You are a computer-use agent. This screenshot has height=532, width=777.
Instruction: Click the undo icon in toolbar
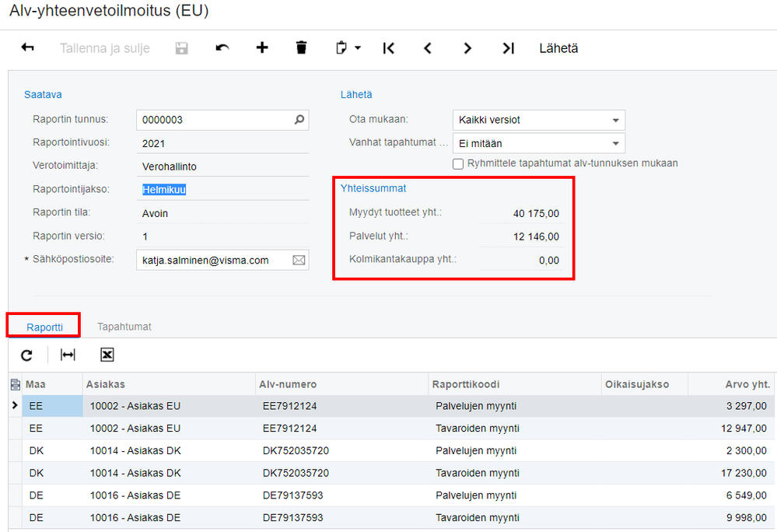pyautogui.click(x=222, y=48)
